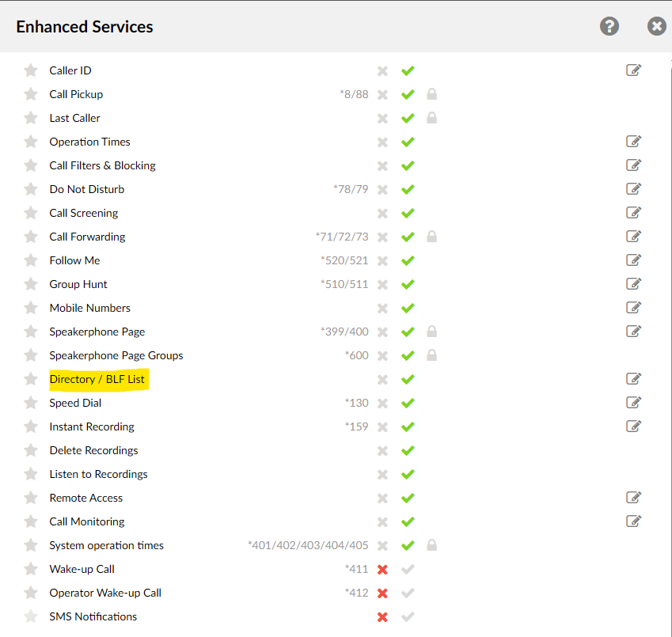Star the Speed Dial service
Screen dimensions: 672x637
31,403
